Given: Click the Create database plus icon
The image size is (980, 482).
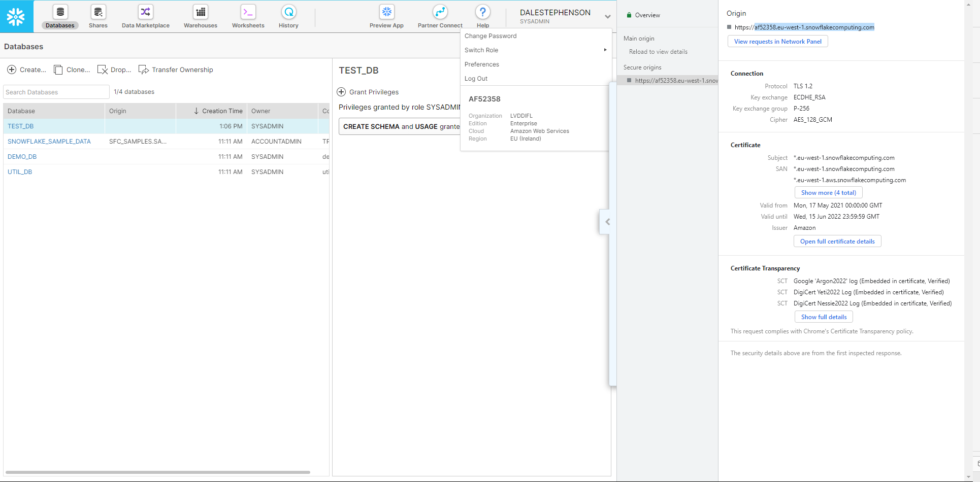Looking at the screenshot, I should [x=12, y=70].
